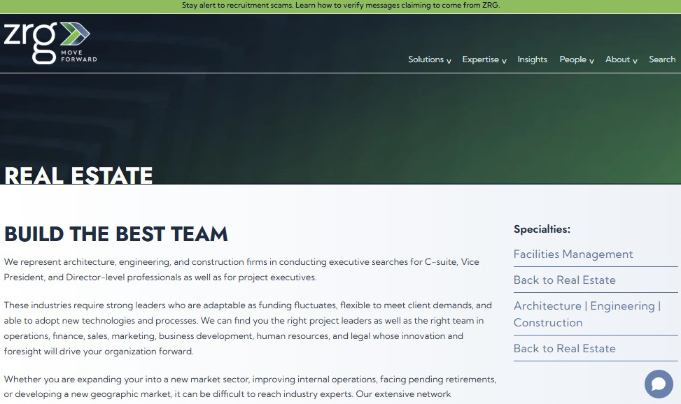The image size is (681, 404).
Task: Open the Facilities Management specialty link
Action: (x=573, y=254)
